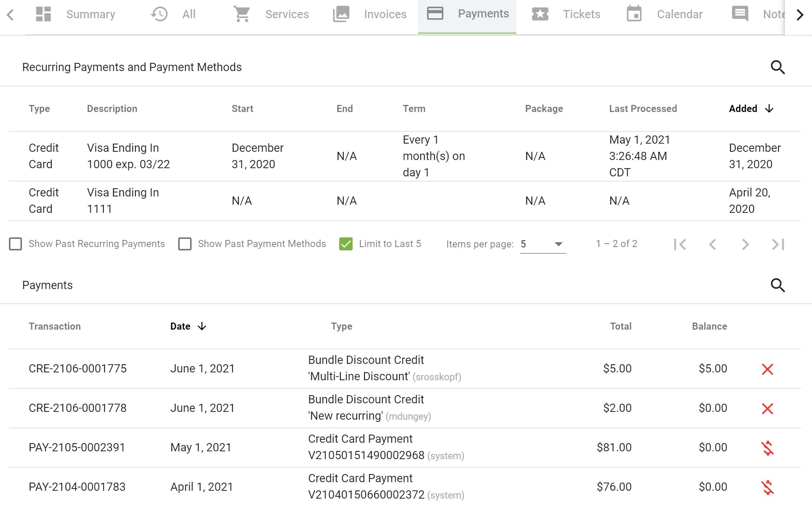This screenshot has width=812, height=506.
Task: Click the Every 1 month(s) term cell
Action: coord(434,156)
